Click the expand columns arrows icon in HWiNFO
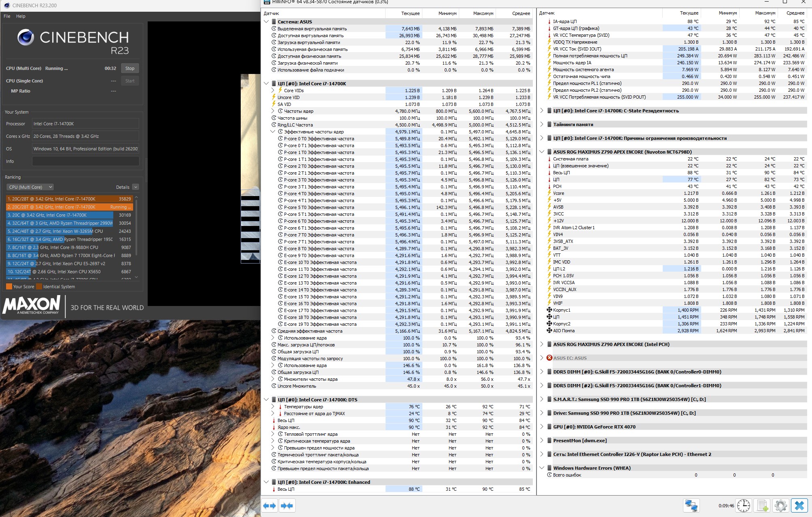This screenshot has width=812, height=517. 269,505
